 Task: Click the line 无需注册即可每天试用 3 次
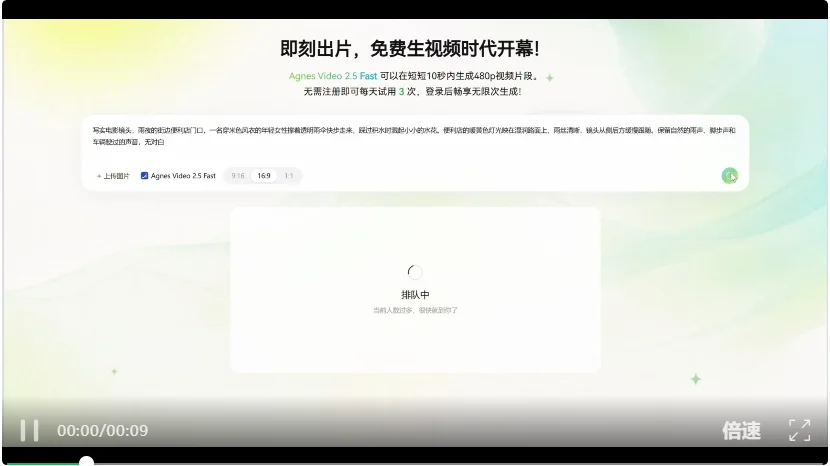(359, 92)
